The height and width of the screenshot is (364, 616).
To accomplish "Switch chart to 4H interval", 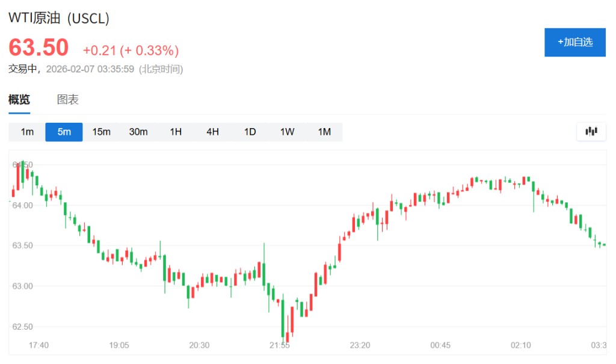I will coord(212,132).
